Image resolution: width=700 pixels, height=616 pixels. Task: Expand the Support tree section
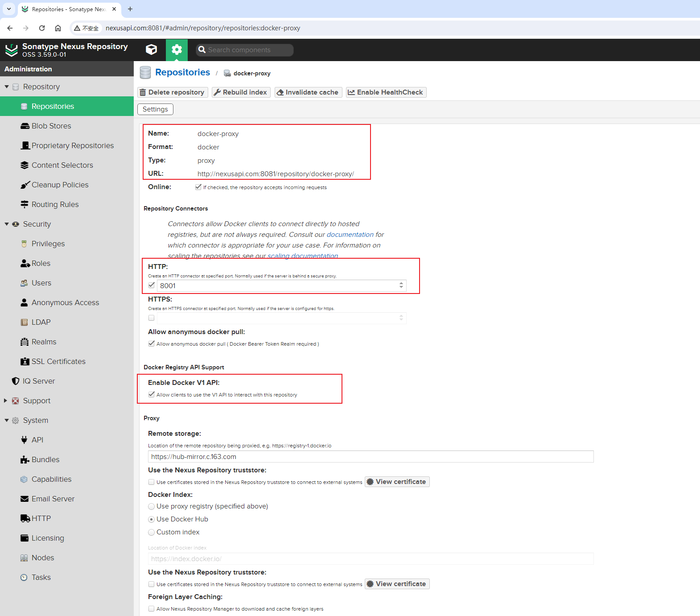pyautogui.click(x=6, y=401)
